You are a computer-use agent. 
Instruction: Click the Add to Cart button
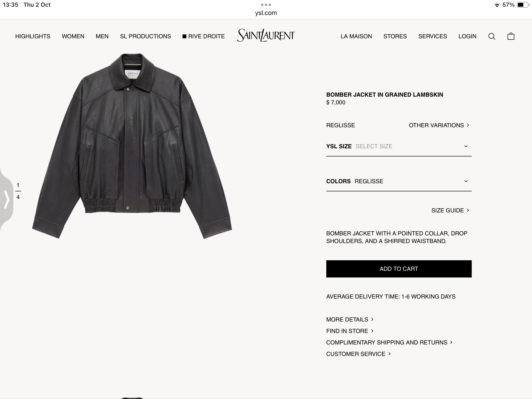[x=399, y=269]
